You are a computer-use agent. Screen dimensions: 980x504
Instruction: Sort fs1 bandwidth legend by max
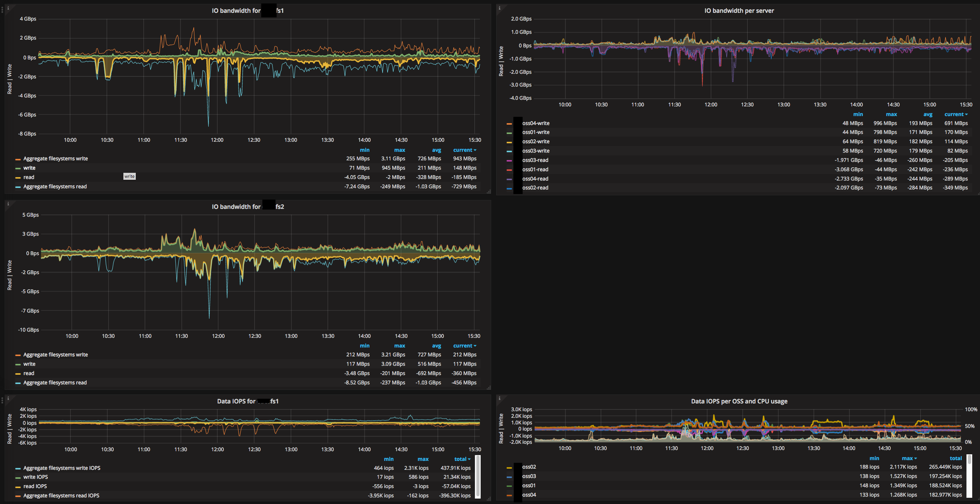(x=399, y=150)
